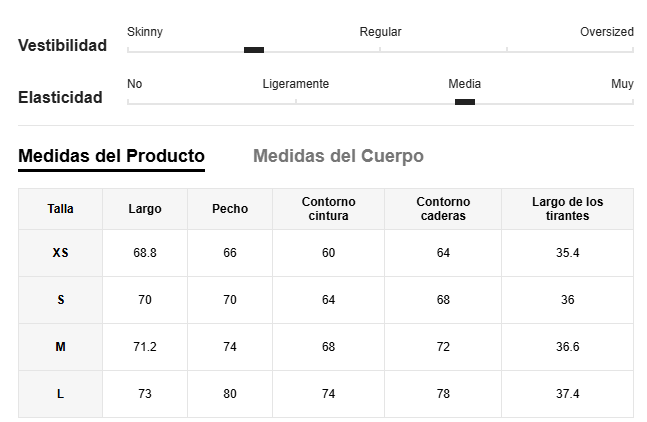Click the 68.8 length cell for XS

point(145,253)
